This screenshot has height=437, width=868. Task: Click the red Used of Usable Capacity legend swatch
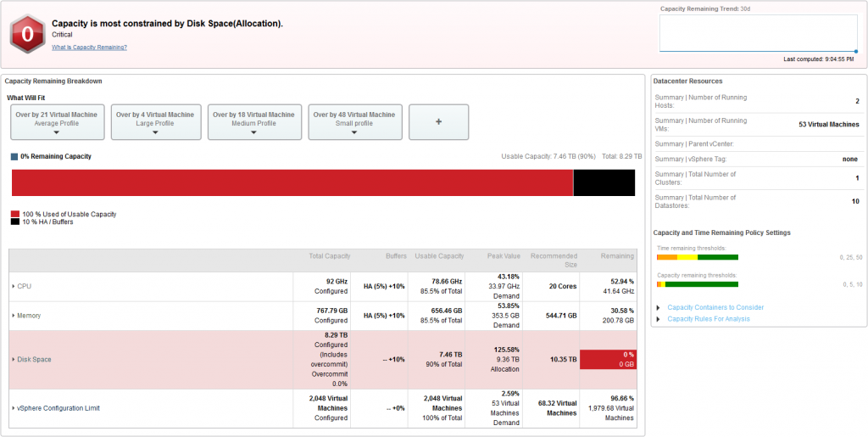[15, 214]
